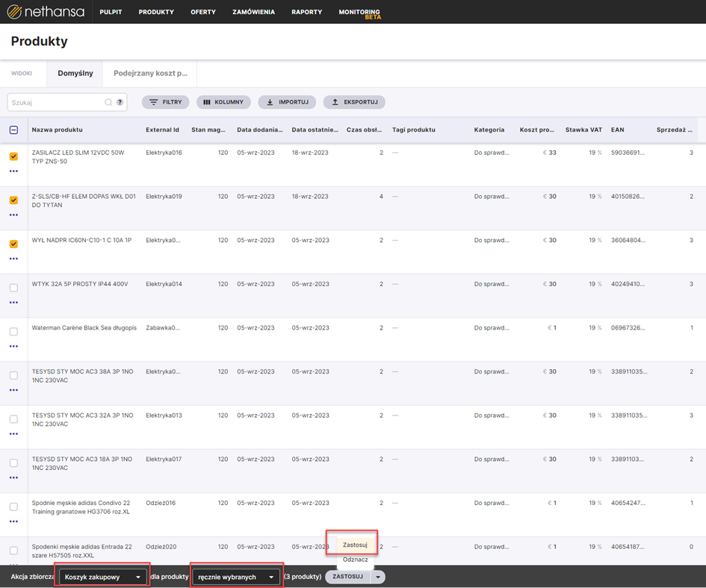
Task: Click the Elektryka016 external ID cell
Action: 164,152
